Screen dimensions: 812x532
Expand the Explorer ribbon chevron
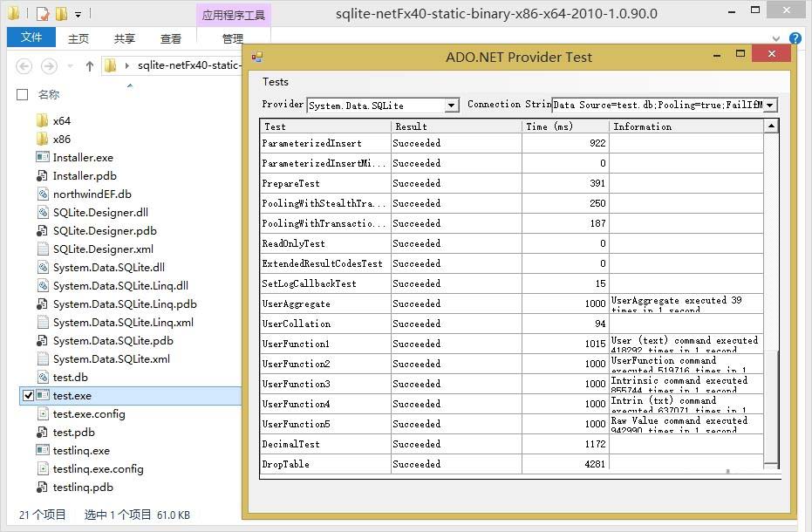click(x=775, y=39)
